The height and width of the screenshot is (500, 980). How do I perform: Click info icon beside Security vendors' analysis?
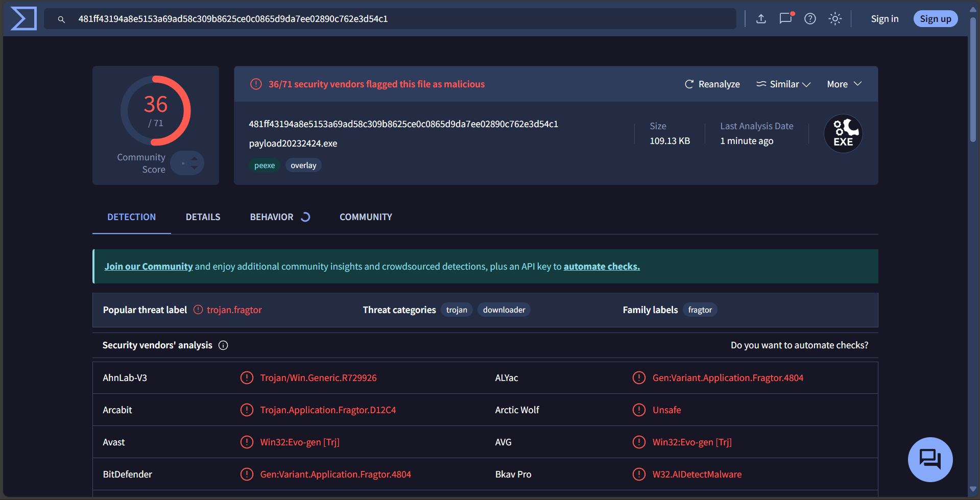click(x=223, y=345)
